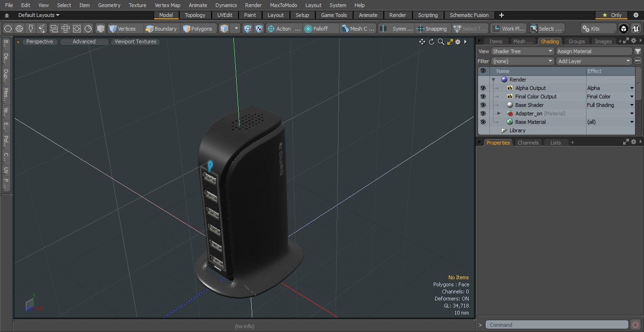
Task: Open dropdown arrow next to item cube
Action: 236,29
